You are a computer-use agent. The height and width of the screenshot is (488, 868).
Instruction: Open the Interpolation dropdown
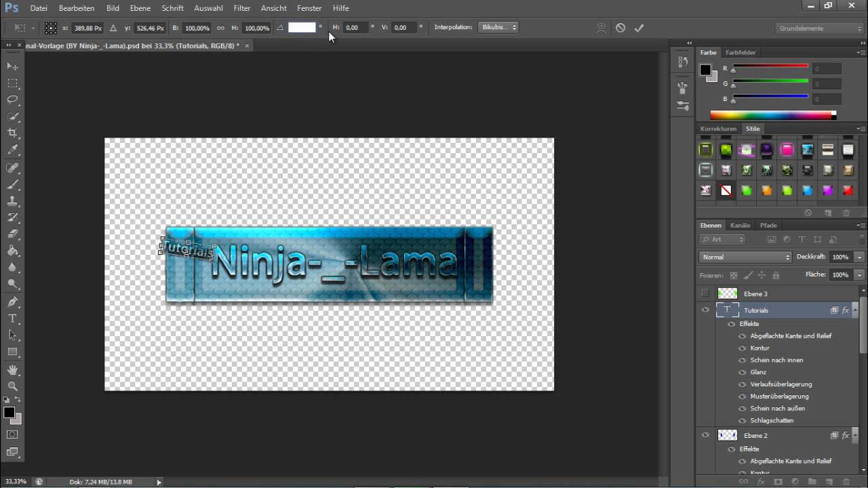coord(498,28)
